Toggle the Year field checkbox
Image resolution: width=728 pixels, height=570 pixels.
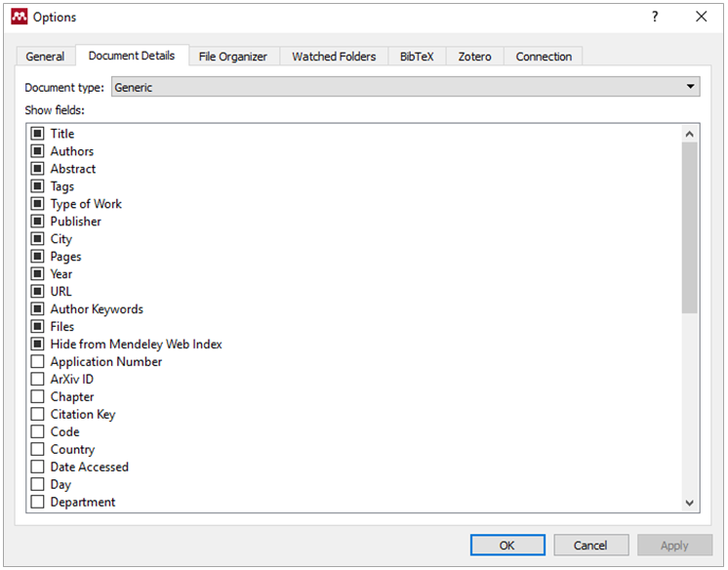(x=37, y=273)
